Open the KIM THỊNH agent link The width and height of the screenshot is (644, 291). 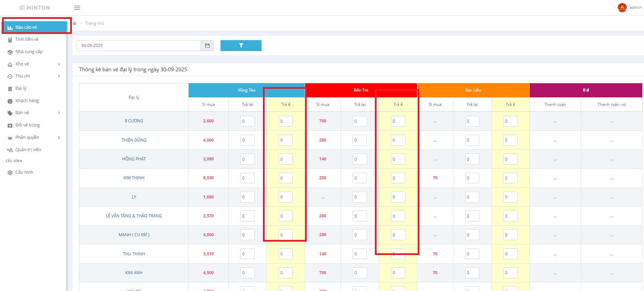[x=134, y=178]
